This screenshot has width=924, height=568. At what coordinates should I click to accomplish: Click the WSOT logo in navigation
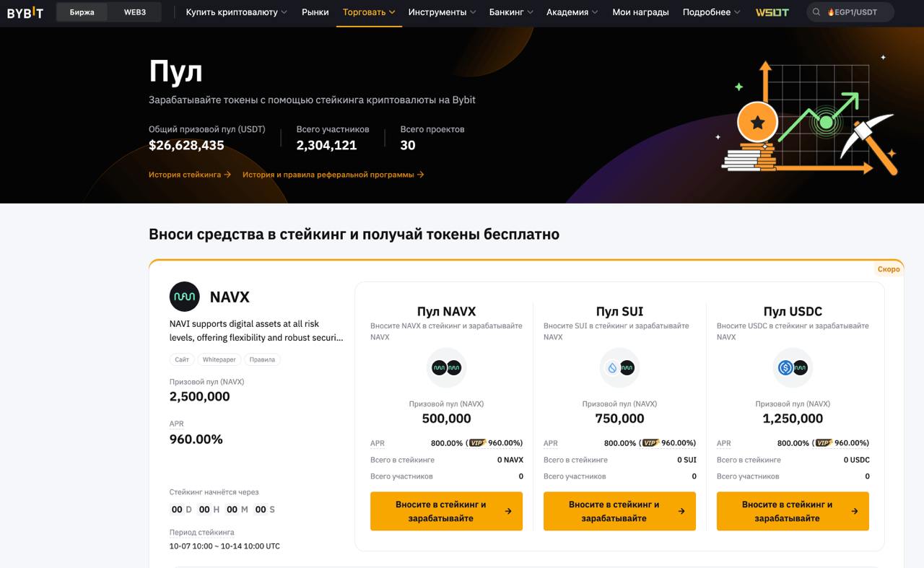pyautogui.click(x=772, y=12)
